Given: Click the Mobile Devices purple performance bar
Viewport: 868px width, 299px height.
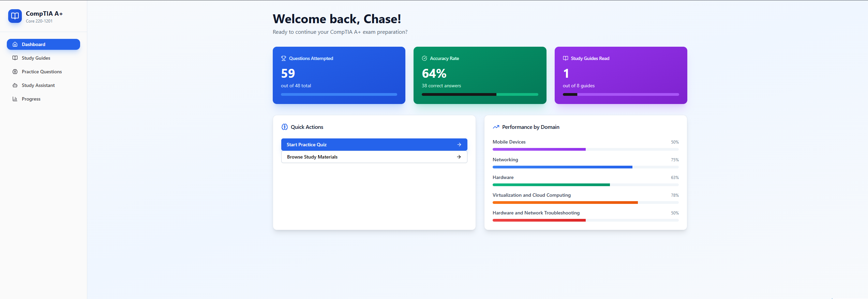Looking at the screenshot, I should pos(539,149).
